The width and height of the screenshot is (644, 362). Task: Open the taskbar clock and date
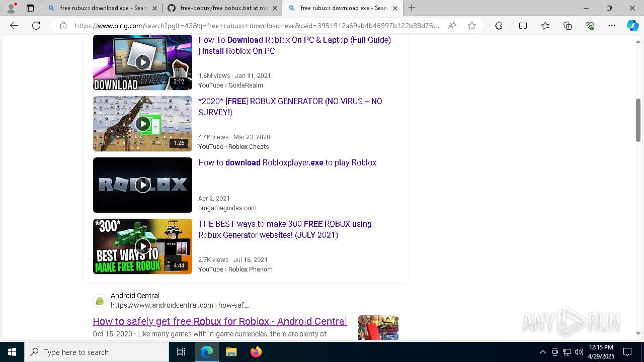(x=601, y=352)
